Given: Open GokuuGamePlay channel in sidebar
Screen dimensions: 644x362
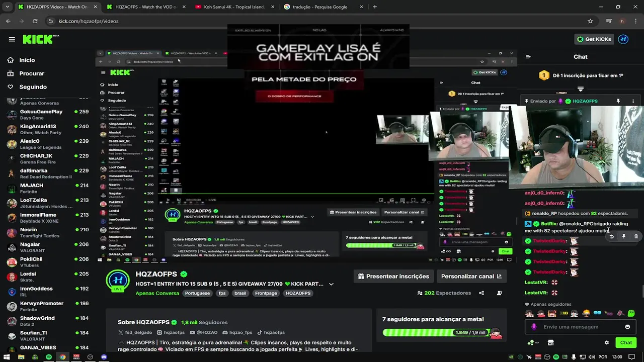Looking at the screenshot, I should pyautogui.click(x=47, y=115).
